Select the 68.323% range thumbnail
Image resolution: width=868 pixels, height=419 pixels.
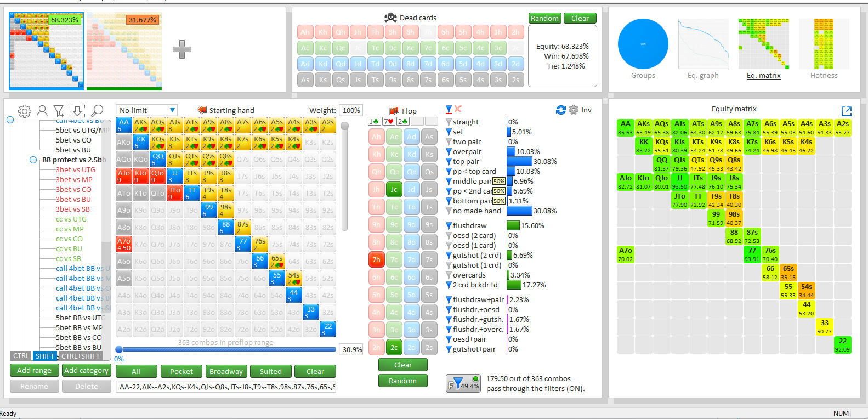46,50
